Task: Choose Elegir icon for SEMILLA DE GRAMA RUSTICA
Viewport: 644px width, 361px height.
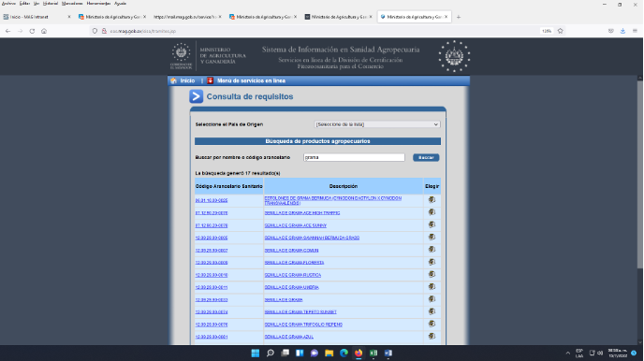Action: tap(432, 274)
